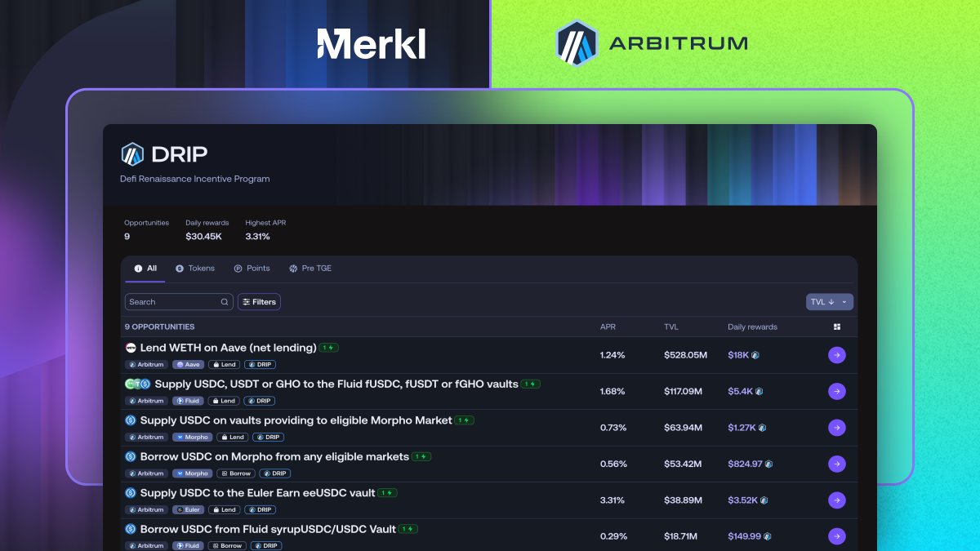Open the Lend WETH on Aave arrow button
The image size is (980, 551).
click(x=837, y=355)
